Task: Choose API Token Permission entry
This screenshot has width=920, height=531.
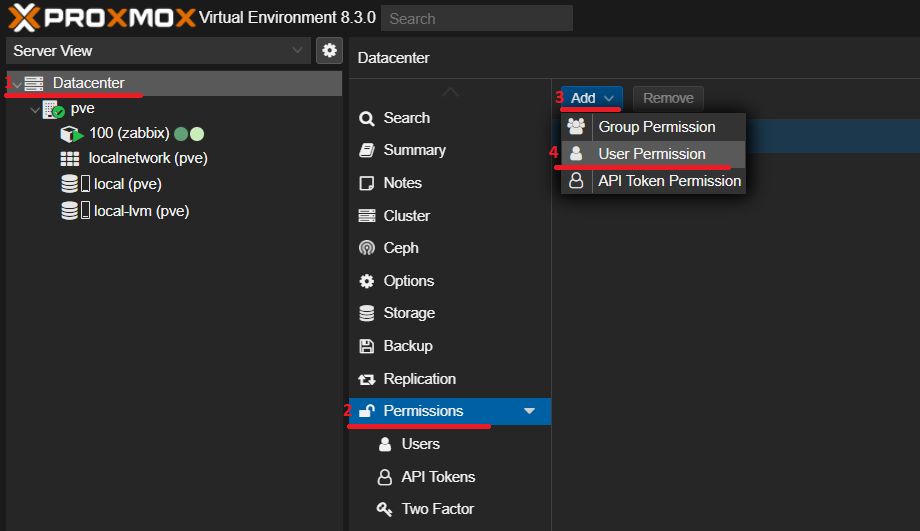Action: 654,181
